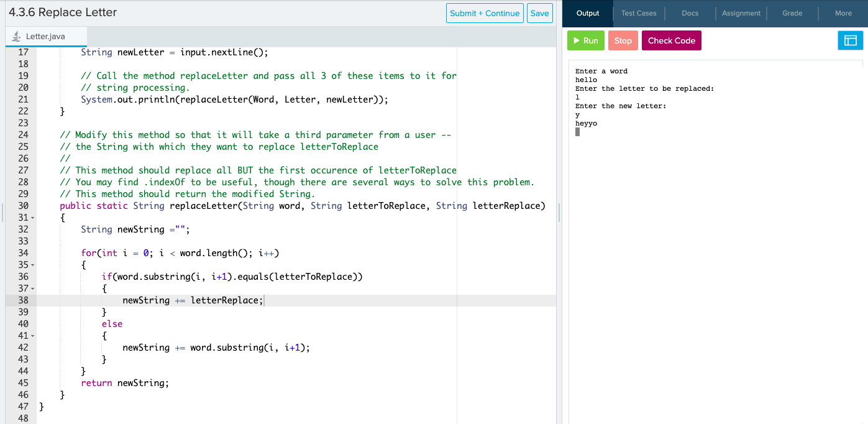The width and height of the screenshot is (868, 424).
Task: Collapse the code fold at line 31
Action: 32,218
